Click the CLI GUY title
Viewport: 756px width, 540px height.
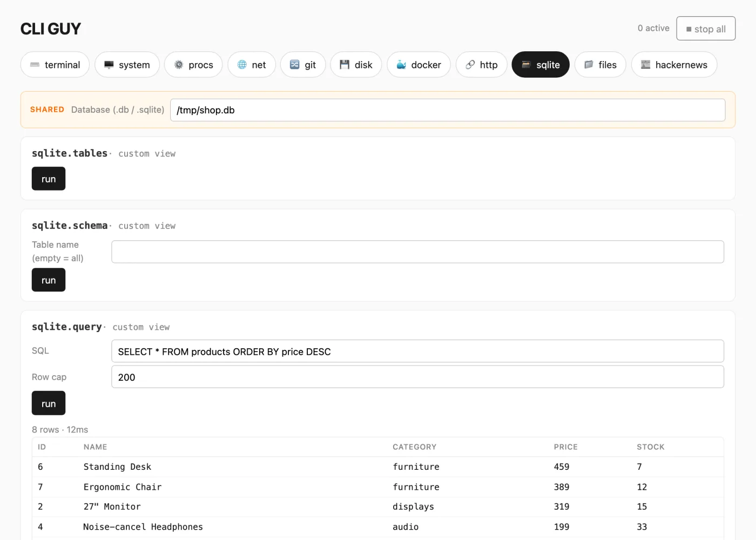[51, 29]
